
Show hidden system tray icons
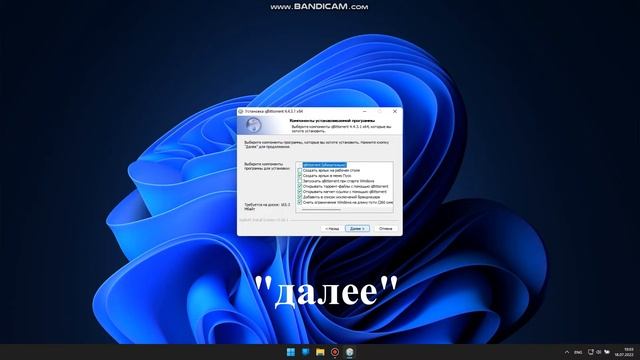pos(567,352)
